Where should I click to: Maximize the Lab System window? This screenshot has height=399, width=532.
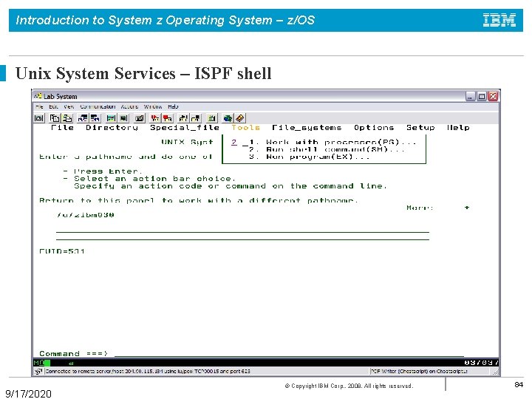pos(482,96)
